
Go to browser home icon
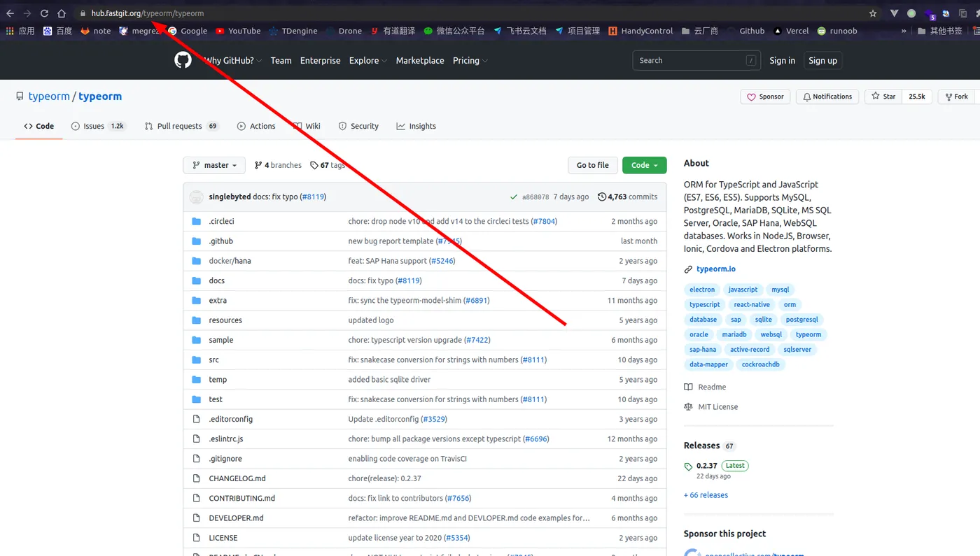(x=62, y=13)
